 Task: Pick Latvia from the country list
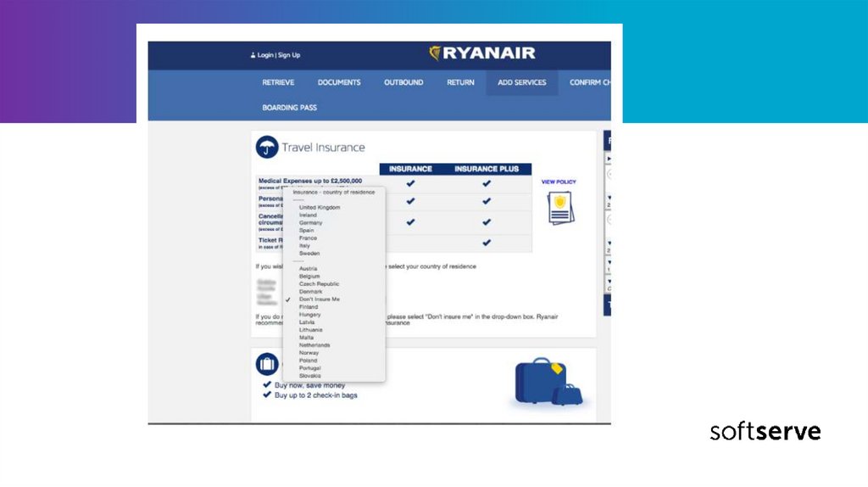click(307, 322)
